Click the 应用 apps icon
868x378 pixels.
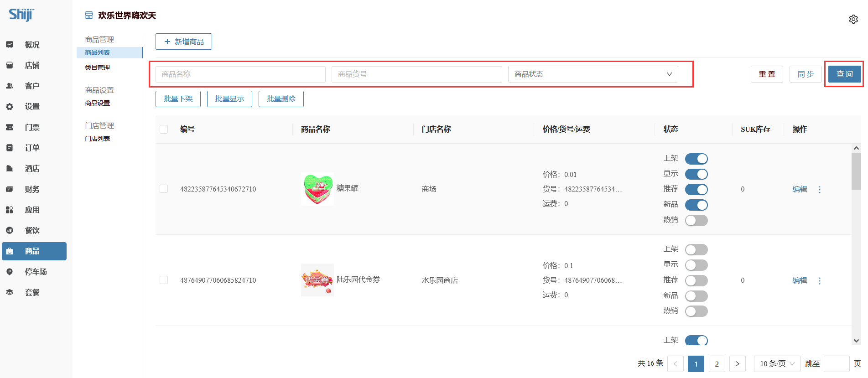(x=10, y=210)
